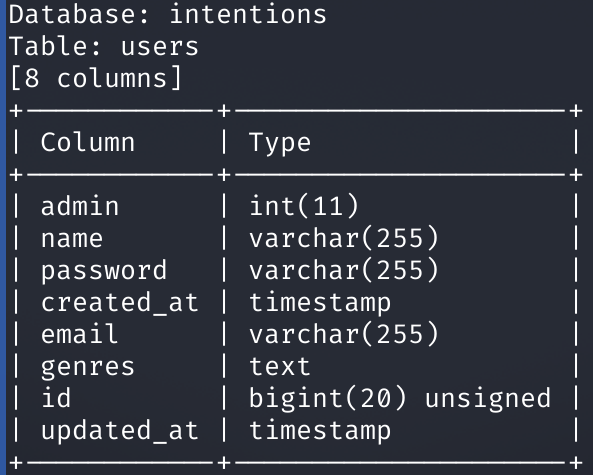593x475 pixels.
Task: Select varchar(255) in the email row
Action: (x=344, y=334)
